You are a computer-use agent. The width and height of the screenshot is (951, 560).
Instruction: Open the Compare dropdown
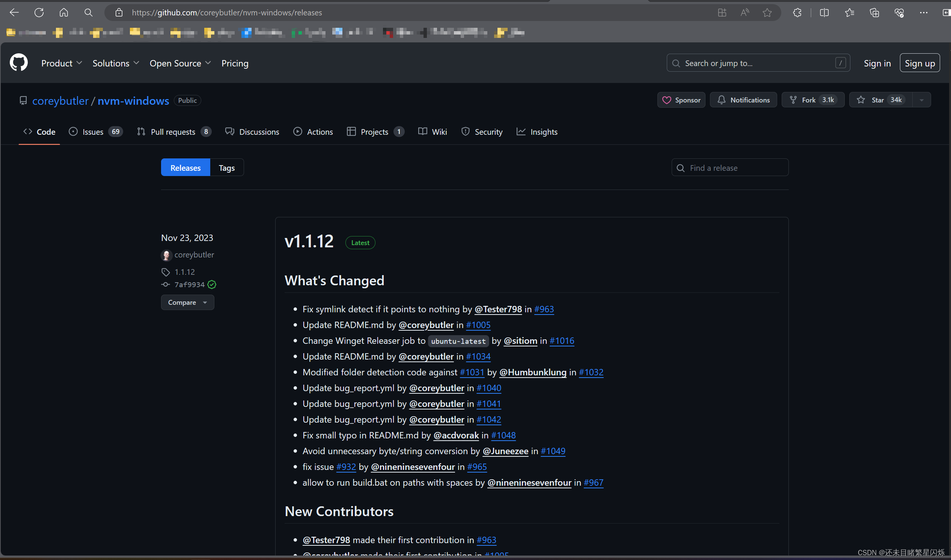pos(187,302)
